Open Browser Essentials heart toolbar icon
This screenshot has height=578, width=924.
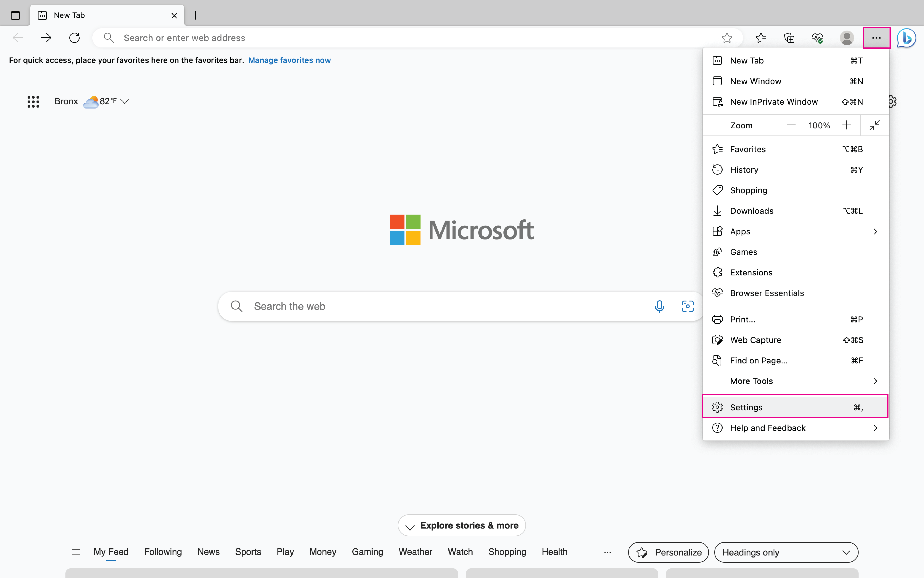coord(817,38)
